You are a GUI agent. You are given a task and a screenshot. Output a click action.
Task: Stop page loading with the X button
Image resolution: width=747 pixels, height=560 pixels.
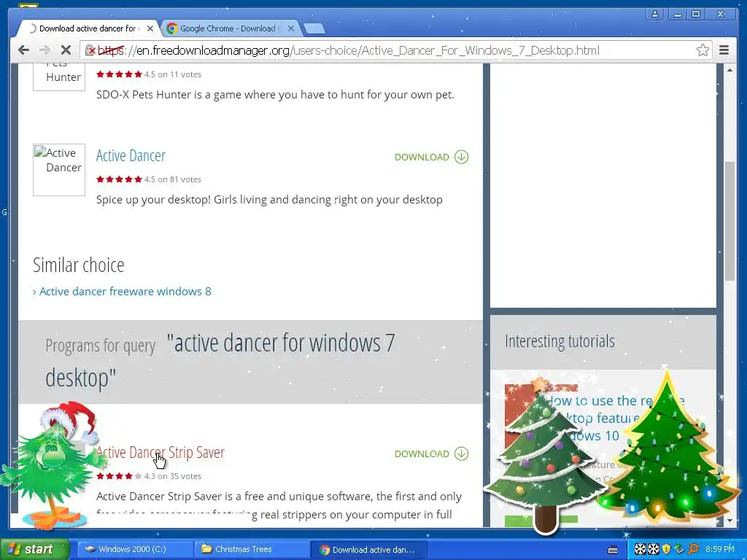point(66,50)
